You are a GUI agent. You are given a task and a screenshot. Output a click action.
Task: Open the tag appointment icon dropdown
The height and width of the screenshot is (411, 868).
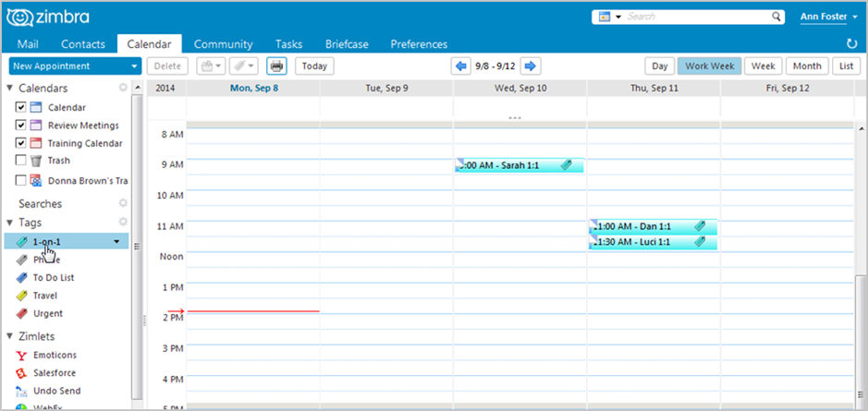243,66
